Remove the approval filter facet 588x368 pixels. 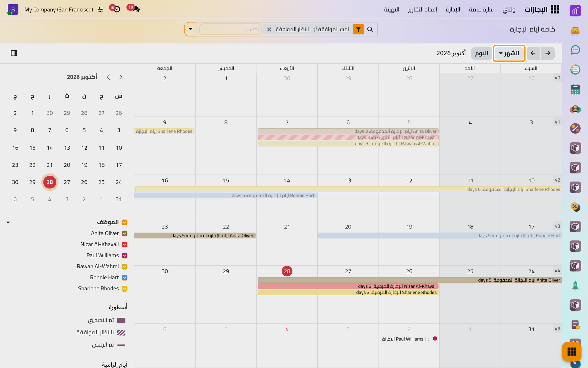coord(269,29)
